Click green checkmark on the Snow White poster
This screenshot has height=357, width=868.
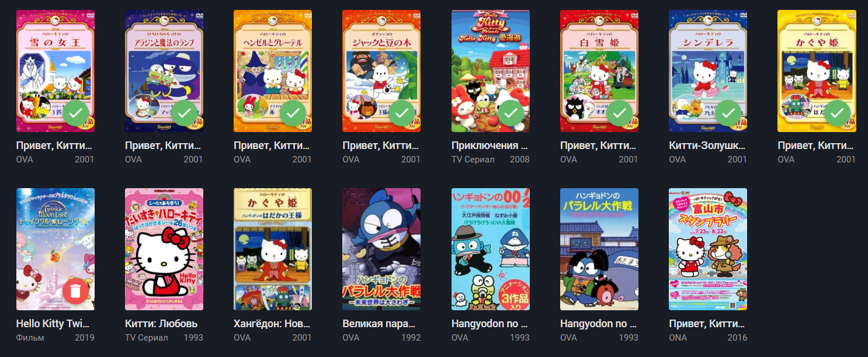pyautogui.click(x=619, y=113)
